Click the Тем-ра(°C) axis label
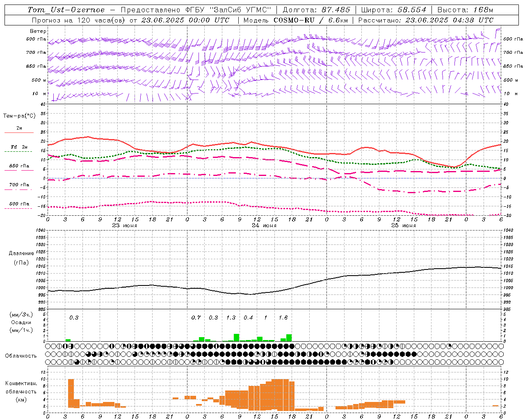The image size is (525, 420). [19, 116]
